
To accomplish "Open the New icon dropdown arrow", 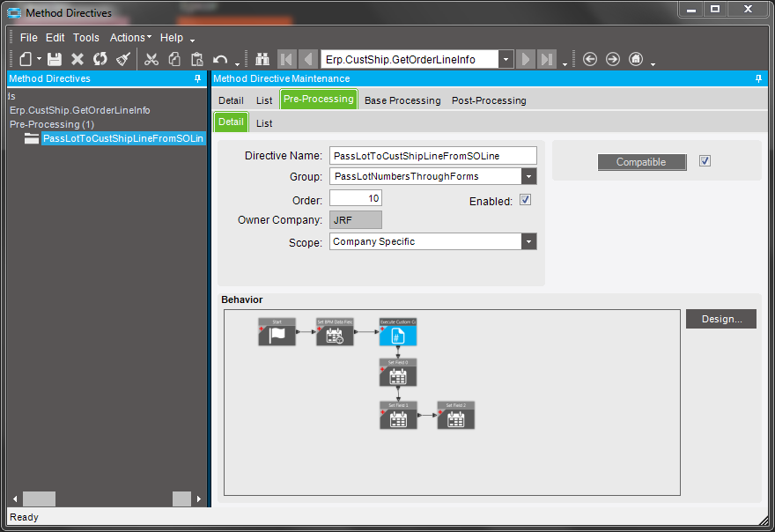I will point(39,59).
